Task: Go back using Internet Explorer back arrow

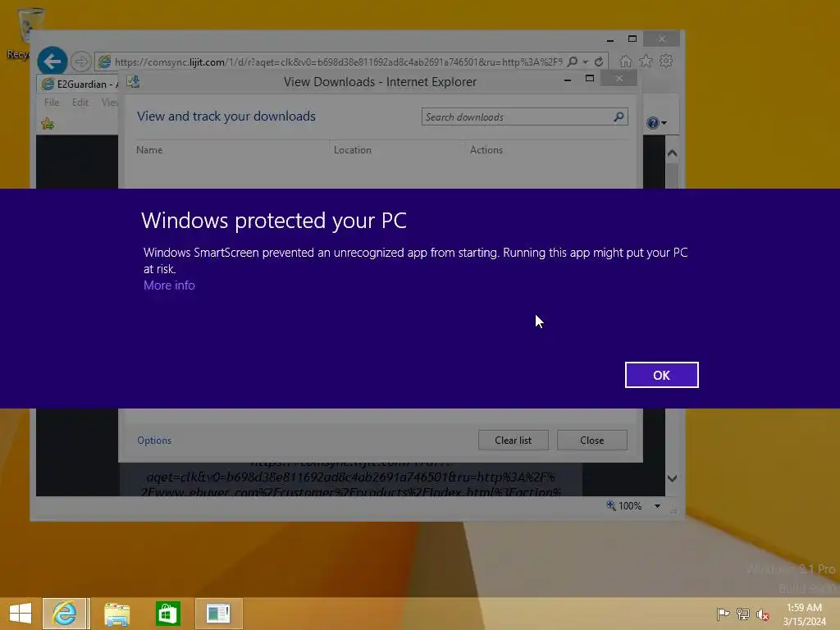Action: [x=52, y=62]
